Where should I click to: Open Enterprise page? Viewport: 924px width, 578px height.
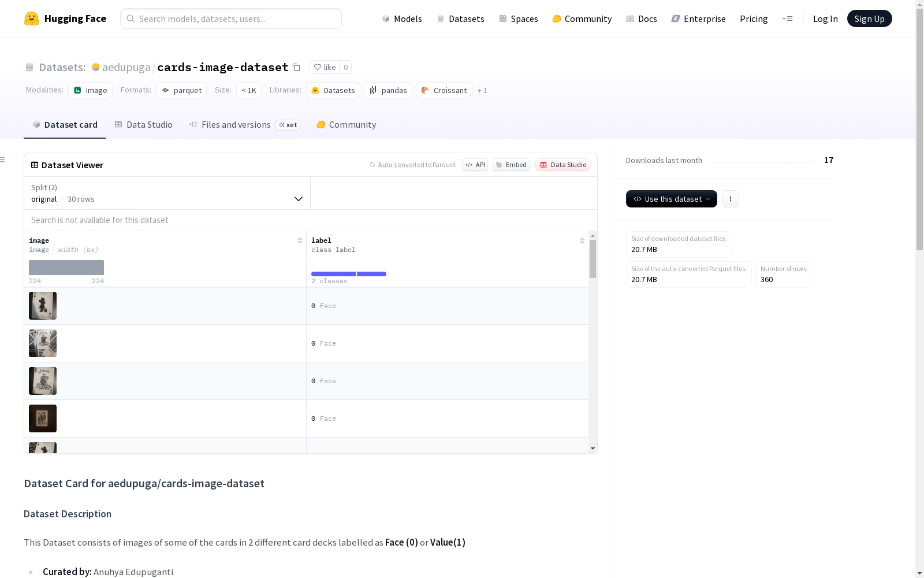tap(699, 18)
